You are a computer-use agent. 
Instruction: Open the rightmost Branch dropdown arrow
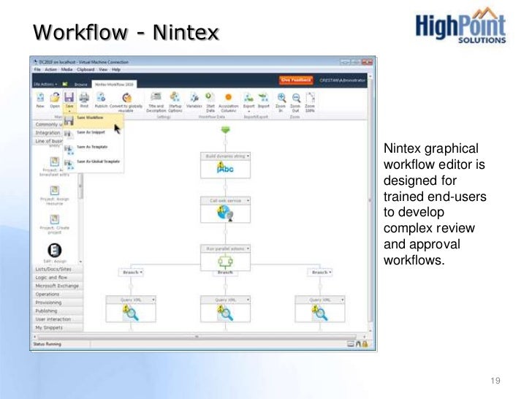click(x=330, y=272)
